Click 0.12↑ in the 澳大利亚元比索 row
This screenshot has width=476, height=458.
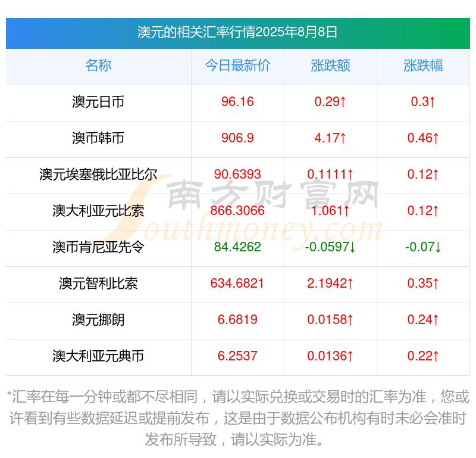pos(423,211)
